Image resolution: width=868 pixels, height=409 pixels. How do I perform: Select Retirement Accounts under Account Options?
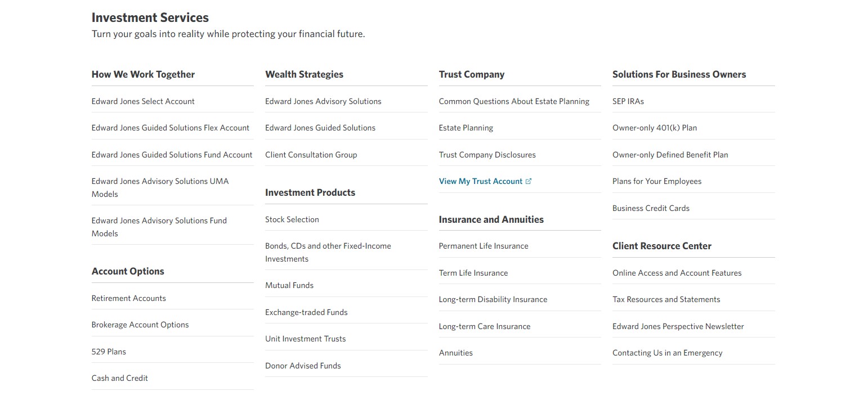tap(129, 298)
